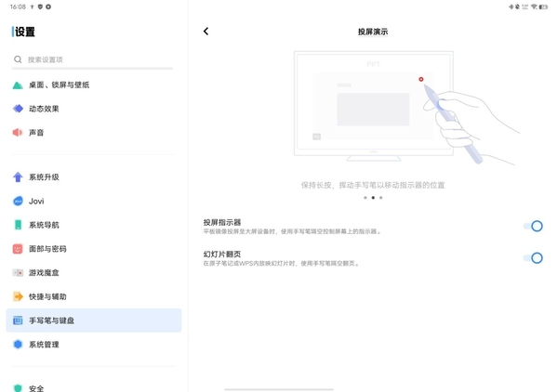
Task: Select Jovi in settings list
Action: click(94, 201)
